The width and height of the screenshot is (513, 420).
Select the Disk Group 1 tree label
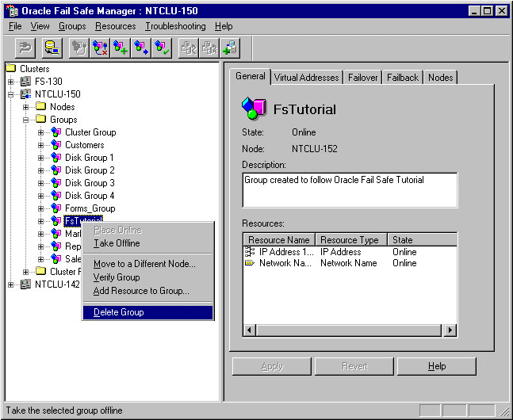click(x=90, y=158)
